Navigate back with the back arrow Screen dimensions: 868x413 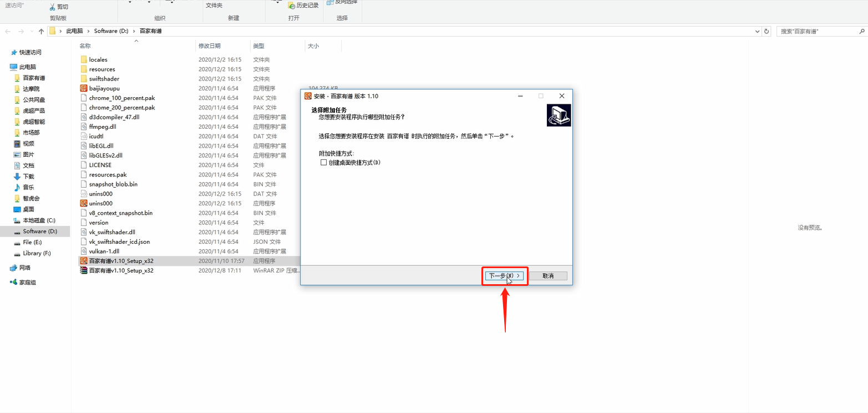point(8,32)
